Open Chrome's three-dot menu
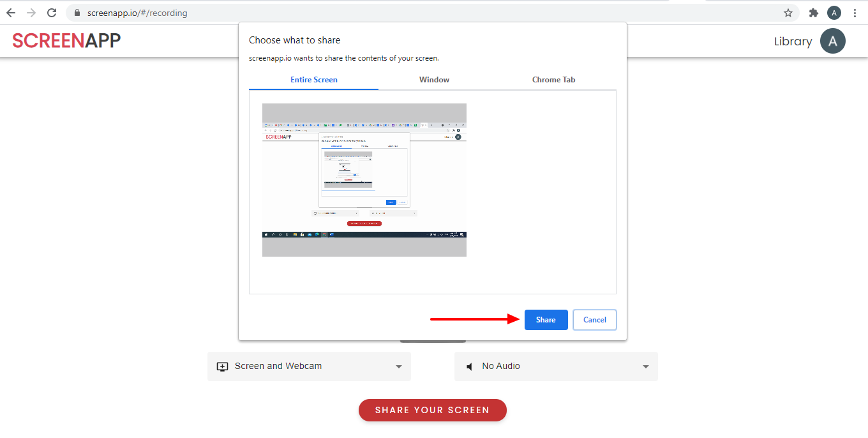Viewport: 868px width, 438px height. [x=855, y=13]
